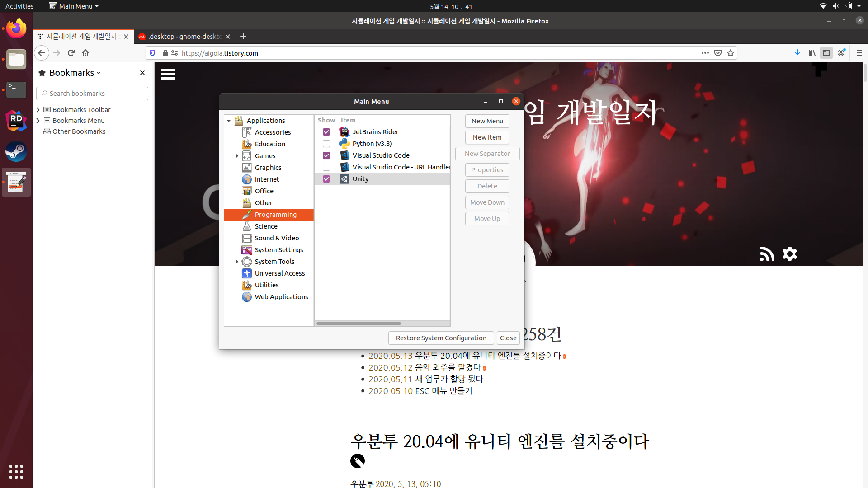Switch to the .desktop gnome-desktop tab
868x488 pixels.
(185, 37)
